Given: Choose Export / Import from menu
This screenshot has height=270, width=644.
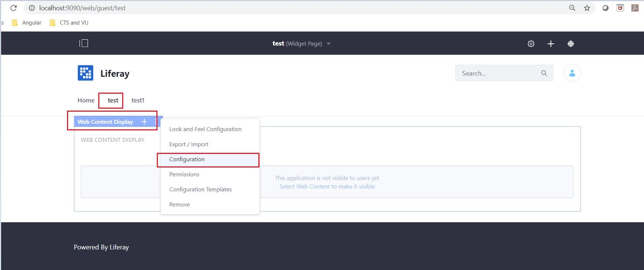Looking at the screenshot, I should coord(189,144).
